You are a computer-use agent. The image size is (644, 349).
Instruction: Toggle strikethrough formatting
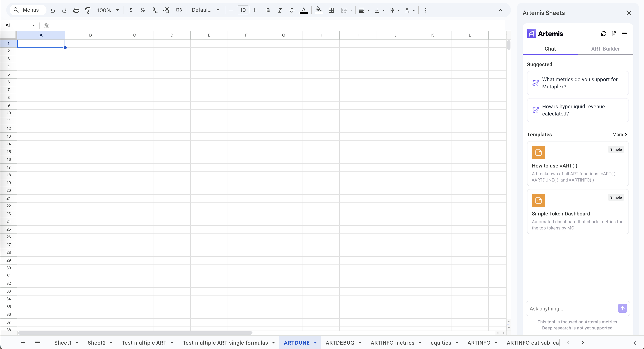[x=292, y=10]
